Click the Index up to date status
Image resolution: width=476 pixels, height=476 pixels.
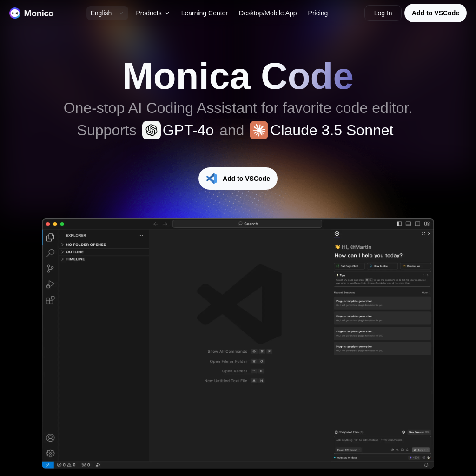[x=345, y=458]
